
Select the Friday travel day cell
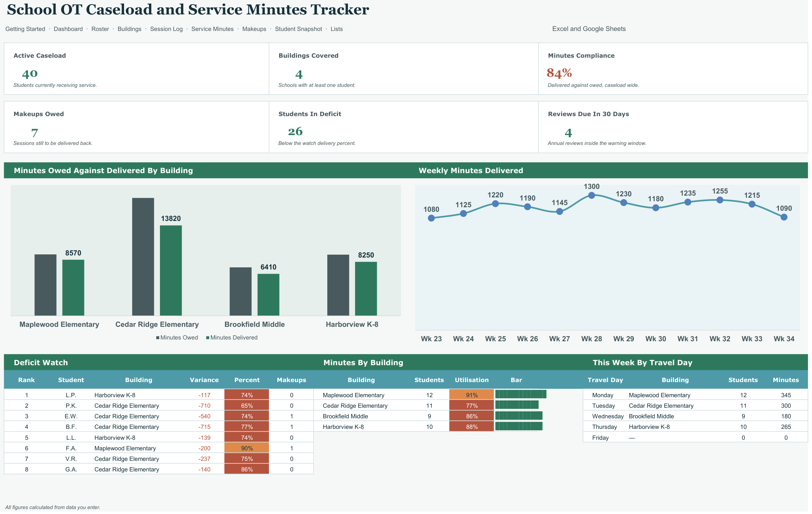(x=600, y=438)
